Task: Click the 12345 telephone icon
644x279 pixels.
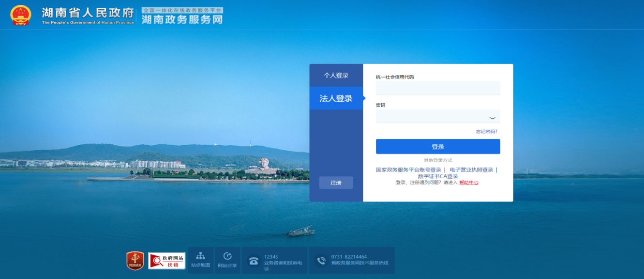Action: (x=254, y=261)
